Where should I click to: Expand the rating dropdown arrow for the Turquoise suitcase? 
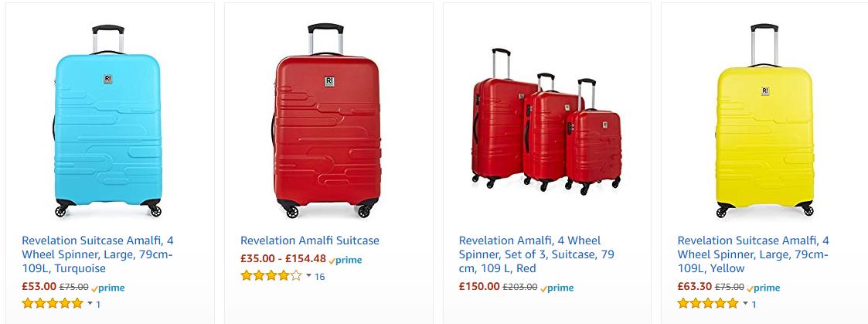point(89,303)
